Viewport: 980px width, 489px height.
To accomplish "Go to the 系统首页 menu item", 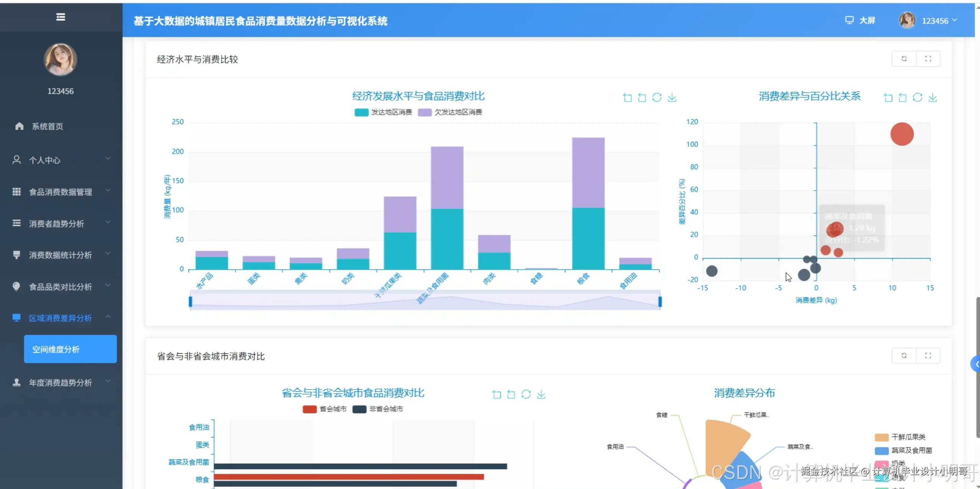I will 47,126.
